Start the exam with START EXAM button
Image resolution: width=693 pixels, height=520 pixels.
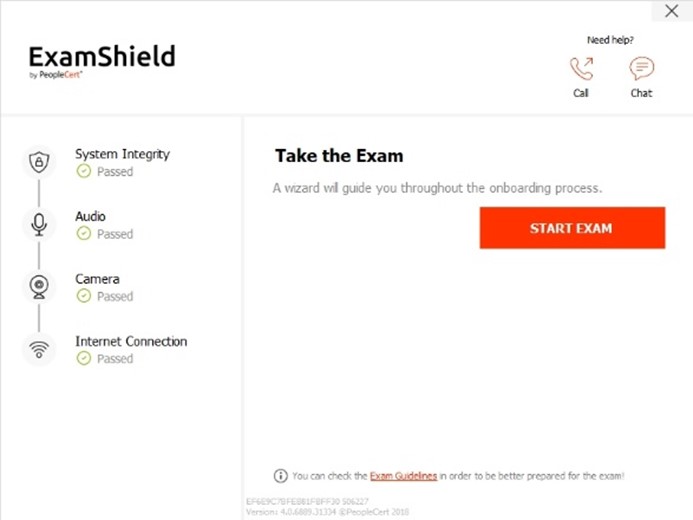click(x=572, y=228)
